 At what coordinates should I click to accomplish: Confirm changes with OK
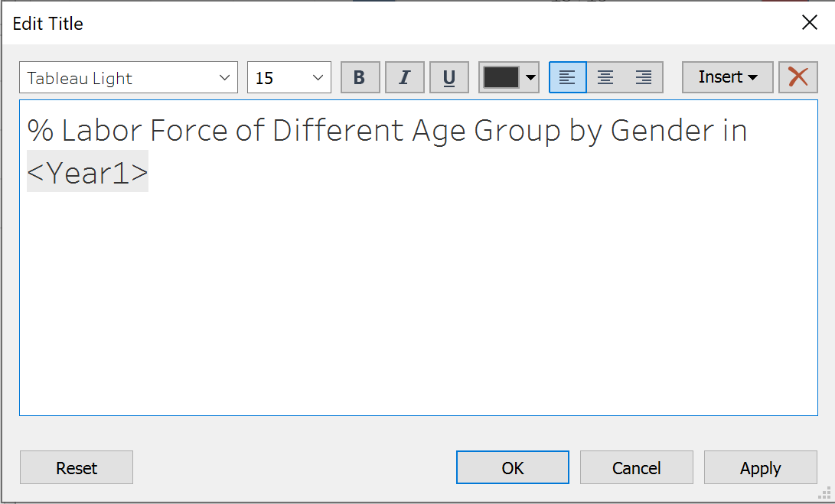pos(512,468)
